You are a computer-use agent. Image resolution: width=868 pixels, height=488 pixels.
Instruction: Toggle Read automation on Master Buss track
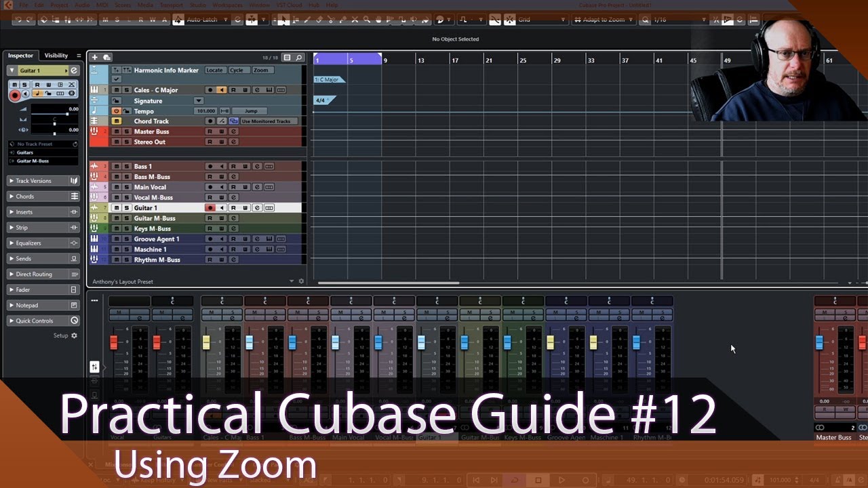210,131
